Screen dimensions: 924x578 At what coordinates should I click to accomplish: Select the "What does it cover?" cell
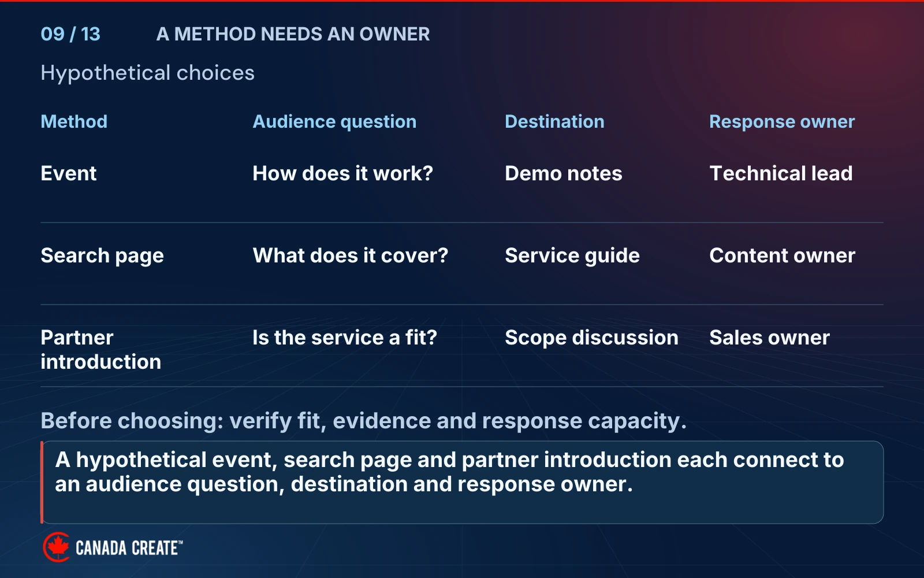click(x=351, y=255)
